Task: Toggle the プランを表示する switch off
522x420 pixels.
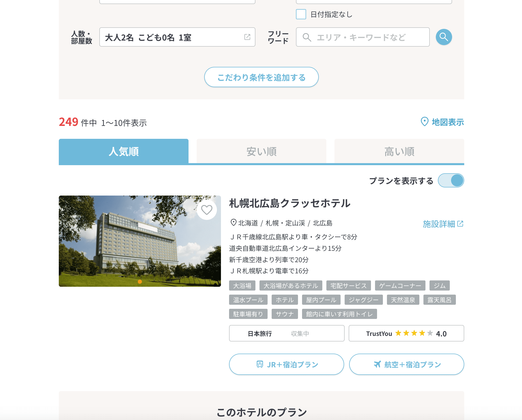Action: [451, 181]
